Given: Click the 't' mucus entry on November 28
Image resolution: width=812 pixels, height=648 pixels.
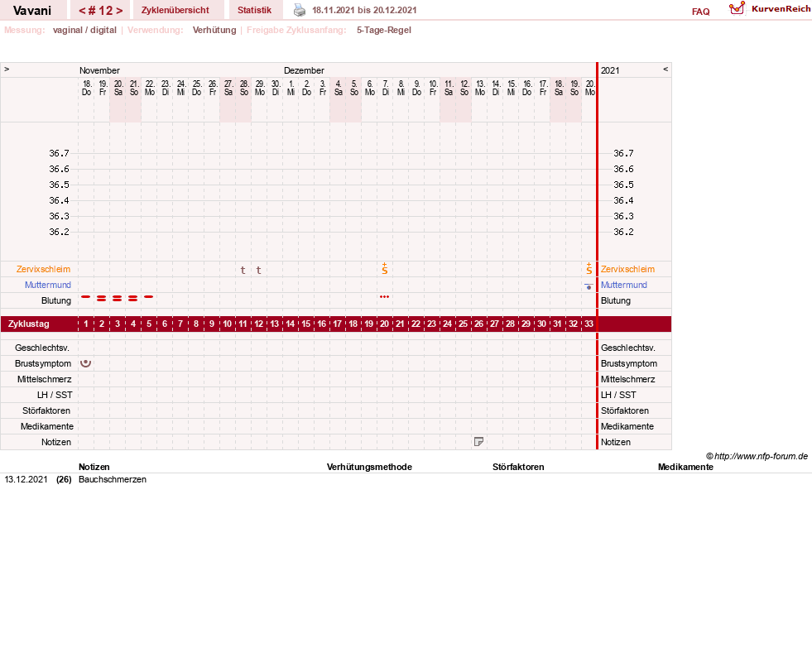Looking at the screenshot, I should coord(243,270).
